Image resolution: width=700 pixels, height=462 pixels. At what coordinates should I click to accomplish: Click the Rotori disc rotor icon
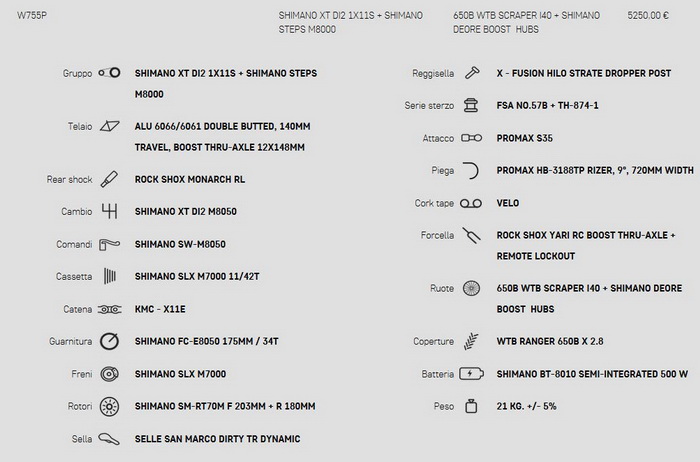[109, 407]
